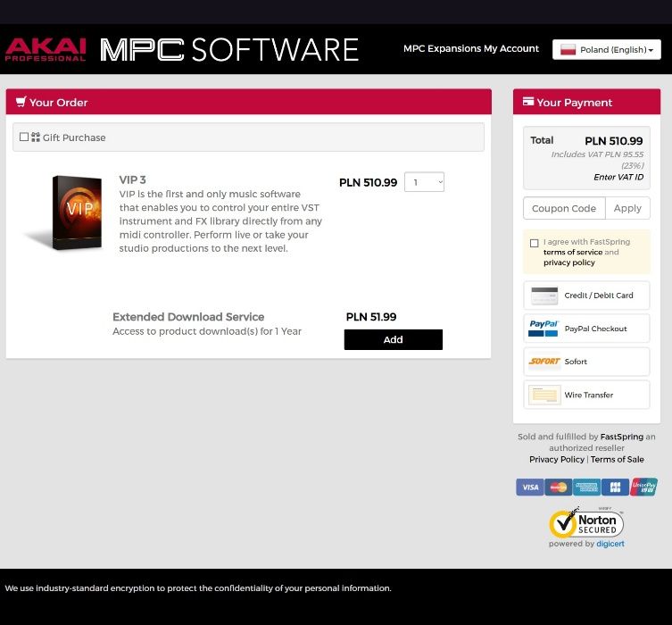Click the Gift Purchase label

[74, 137]
